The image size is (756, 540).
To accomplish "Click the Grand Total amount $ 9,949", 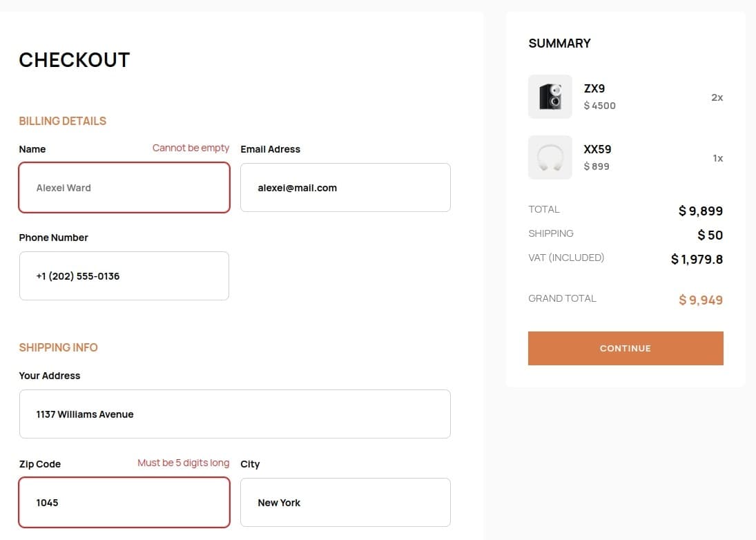I will pos(701,300).
